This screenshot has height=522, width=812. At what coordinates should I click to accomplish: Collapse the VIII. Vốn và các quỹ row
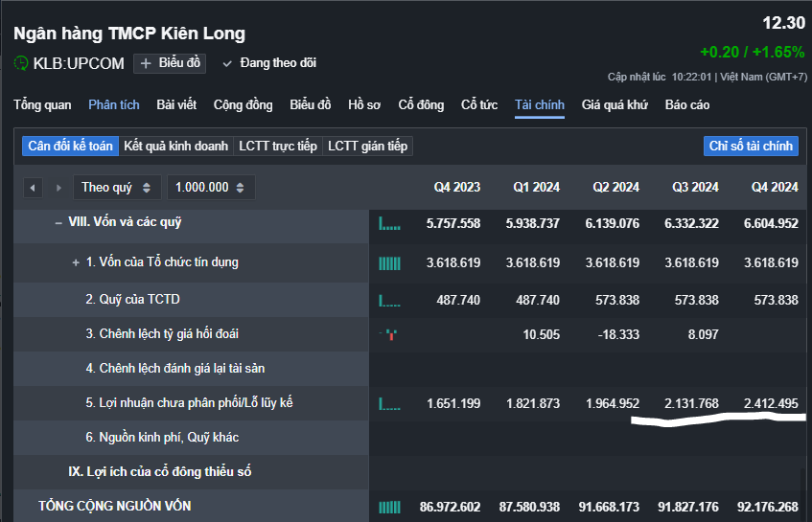tap(59, 222)
